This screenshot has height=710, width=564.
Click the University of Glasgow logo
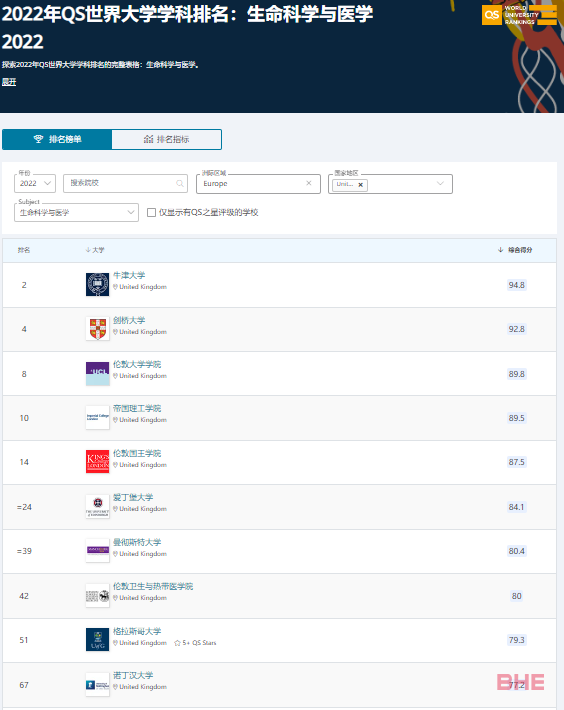pyautogui.click(x=98, y=639)
